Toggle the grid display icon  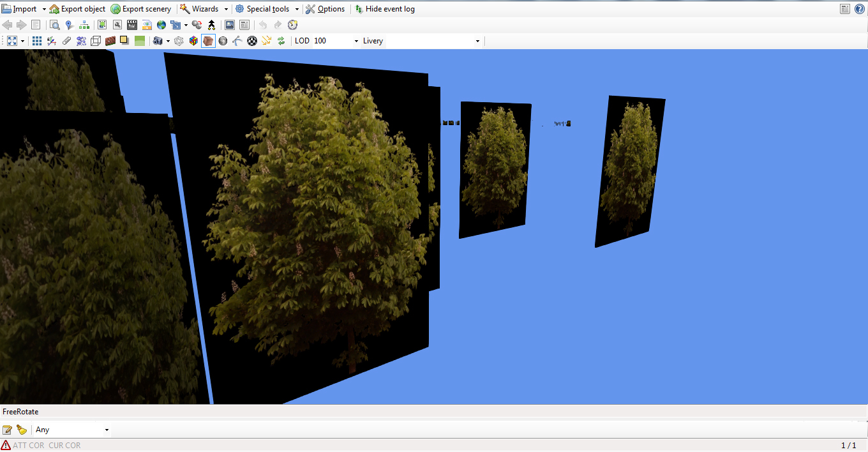(37, 41)
